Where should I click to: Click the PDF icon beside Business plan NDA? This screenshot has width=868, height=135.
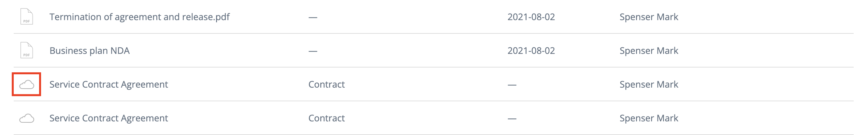tap(27, 50)
